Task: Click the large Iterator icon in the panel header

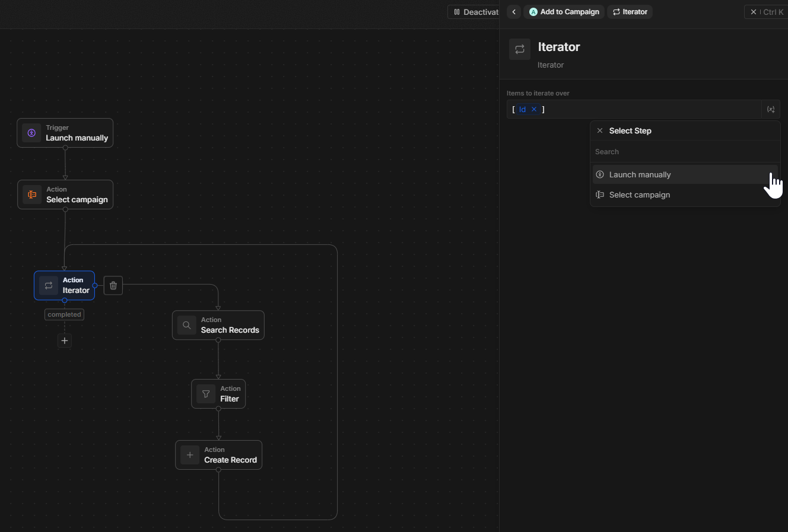Action: 520,49
